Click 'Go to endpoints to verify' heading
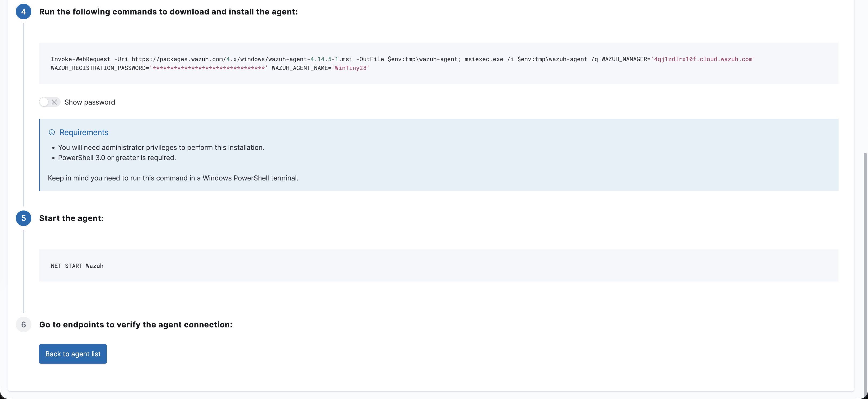Viewport: 868px width, 399px height. point(136,324)
